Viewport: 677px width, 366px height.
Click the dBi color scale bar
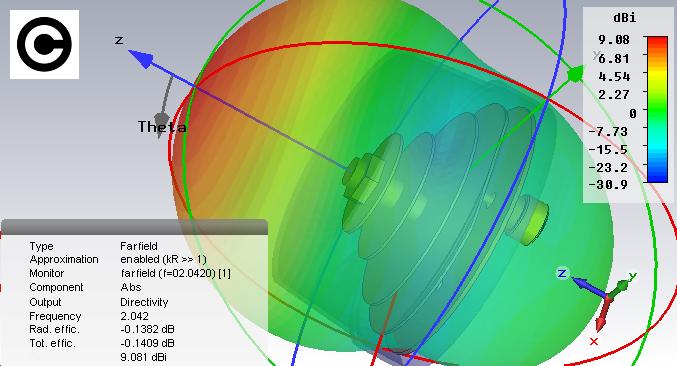(657, 109)
